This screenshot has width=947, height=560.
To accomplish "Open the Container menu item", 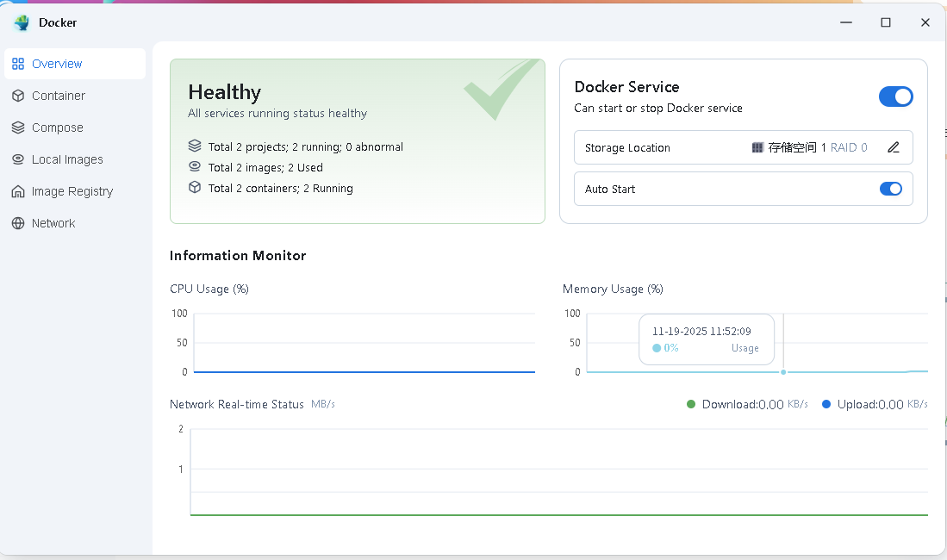I will click(x=59, y=96).
